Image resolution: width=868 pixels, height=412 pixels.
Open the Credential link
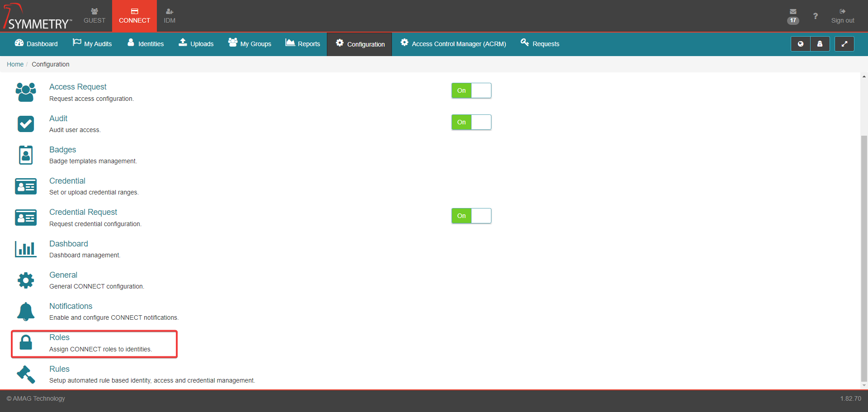click(67, 181)
